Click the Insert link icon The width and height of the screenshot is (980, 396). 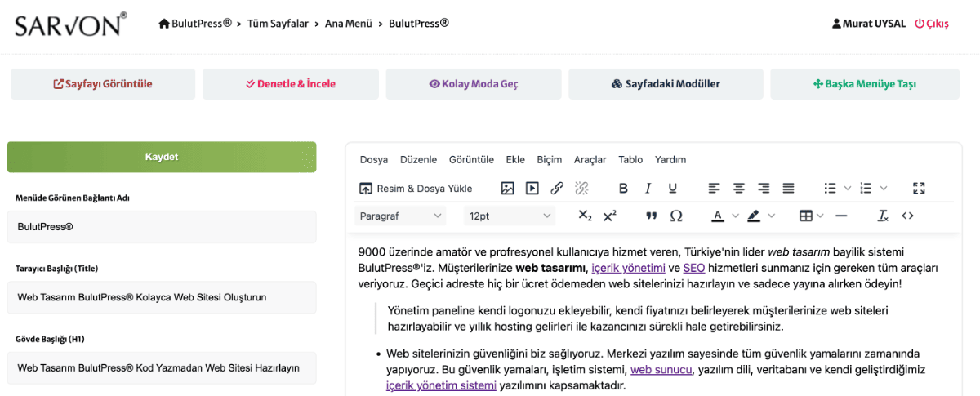tap(557, 189)
